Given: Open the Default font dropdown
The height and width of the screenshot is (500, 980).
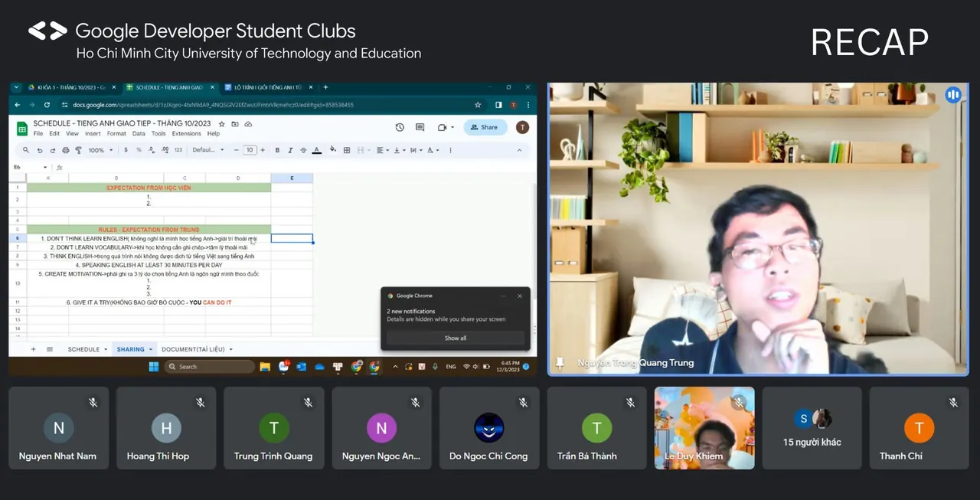Looking at the screenshot, I should coord(208,150).
